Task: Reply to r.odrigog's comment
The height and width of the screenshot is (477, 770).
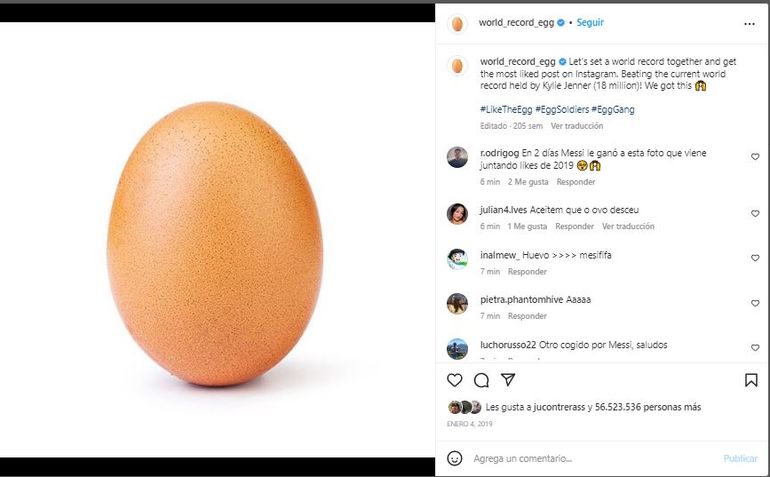Action: point(576,182)
